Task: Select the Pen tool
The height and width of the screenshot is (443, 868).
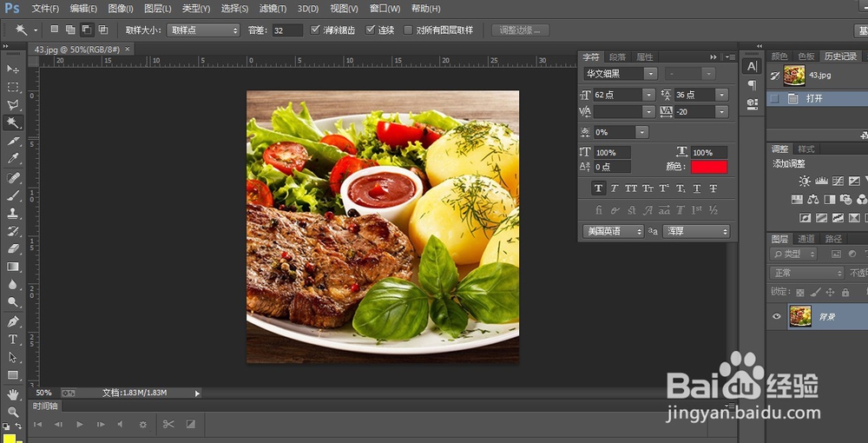Action: click(13, 321)
